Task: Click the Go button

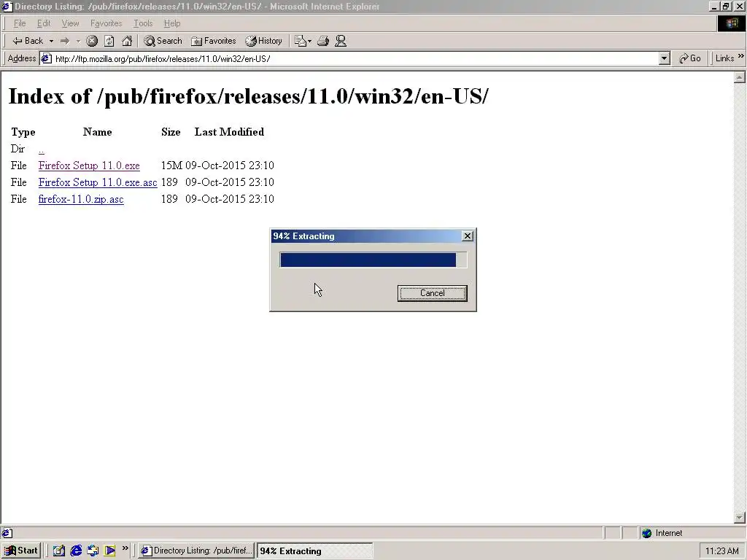Action: (x=690, y=58)
